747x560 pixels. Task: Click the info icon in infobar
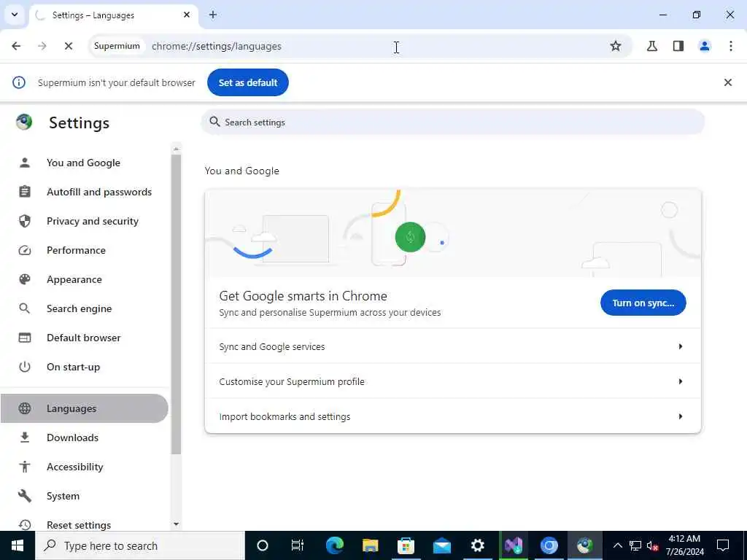[19, 82]
